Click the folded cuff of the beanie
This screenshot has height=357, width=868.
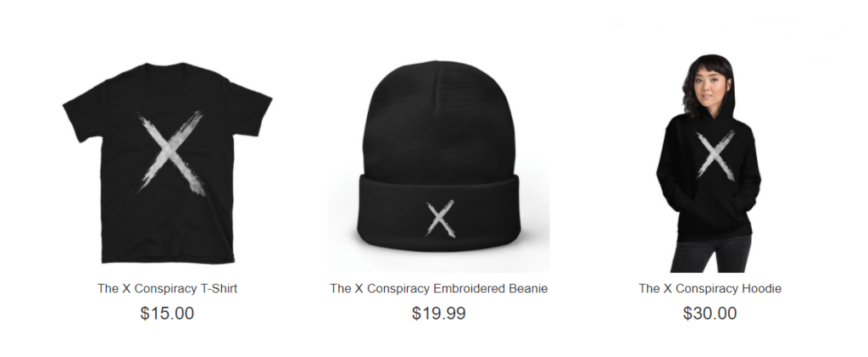(x=438, y=212)
